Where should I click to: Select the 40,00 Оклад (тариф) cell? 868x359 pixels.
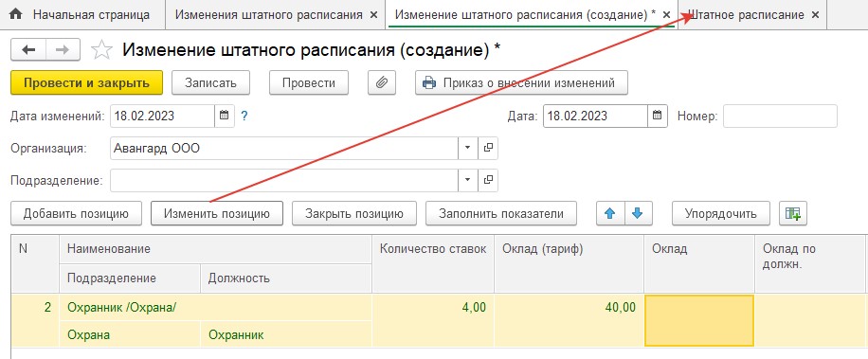(570, 321)
